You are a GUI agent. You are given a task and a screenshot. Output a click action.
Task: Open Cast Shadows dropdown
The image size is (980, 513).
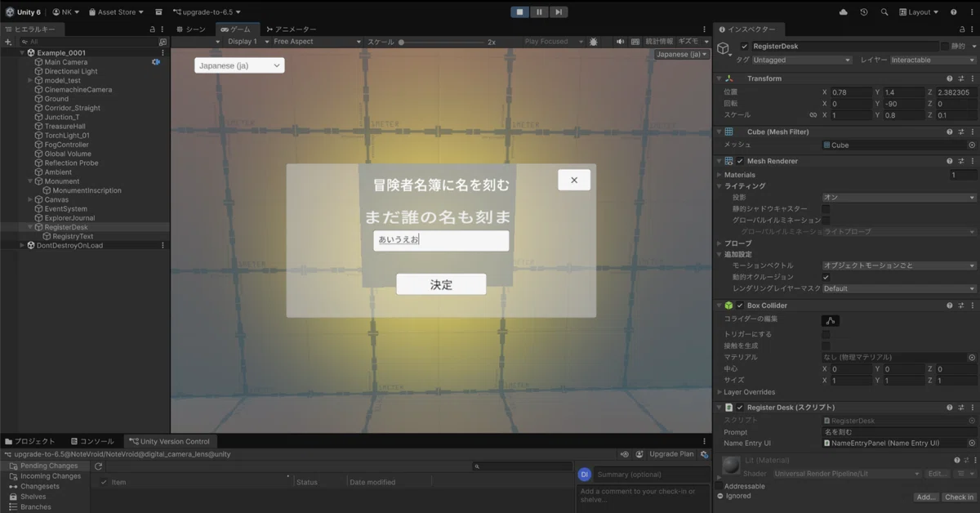[x=898, y=198]
